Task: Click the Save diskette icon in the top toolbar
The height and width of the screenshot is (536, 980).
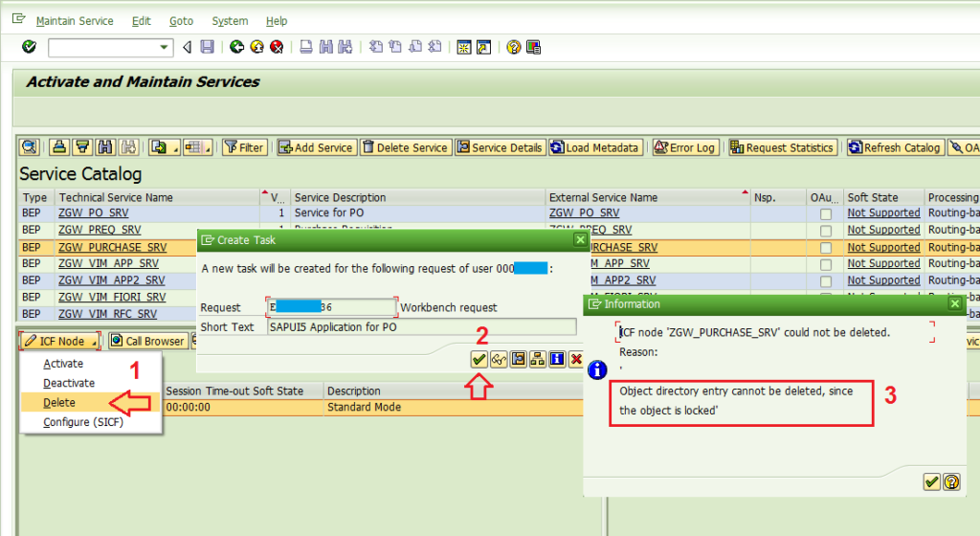Action: pyautogui.click(x=207, y=47)
